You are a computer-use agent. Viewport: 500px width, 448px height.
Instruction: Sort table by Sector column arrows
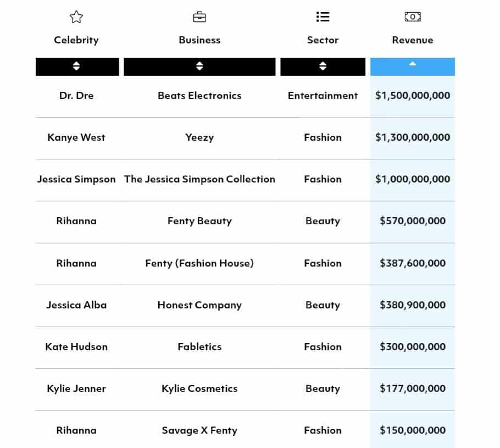(x=323, y=67)
